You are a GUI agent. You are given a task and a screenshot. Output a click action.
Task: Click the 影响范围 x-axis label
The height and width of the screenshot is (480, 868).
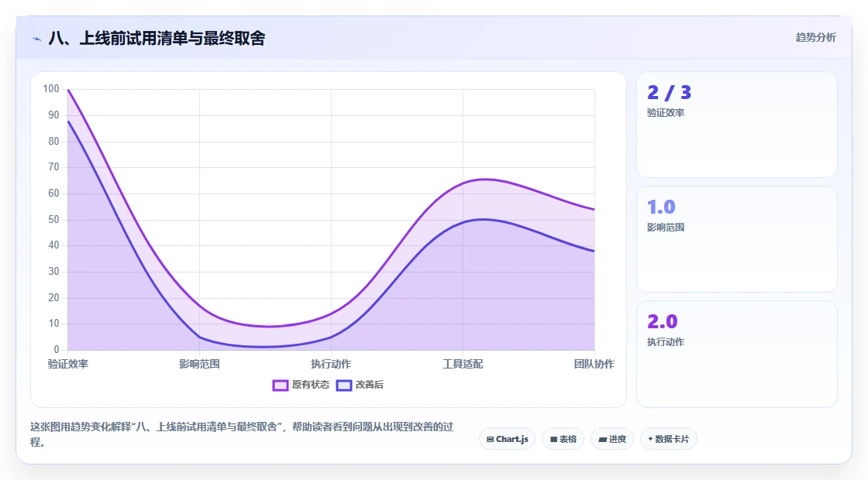(199, 364)
